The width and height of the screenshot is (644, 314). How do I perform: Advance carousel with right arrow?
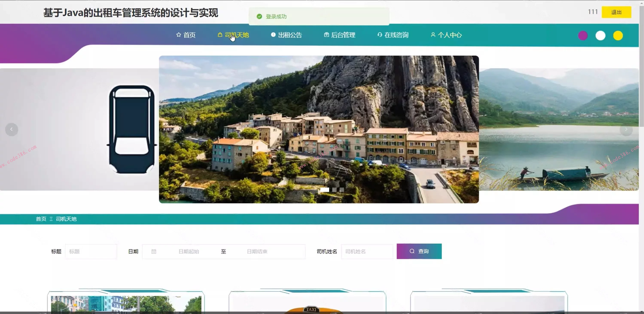click(x=626, y=129)
